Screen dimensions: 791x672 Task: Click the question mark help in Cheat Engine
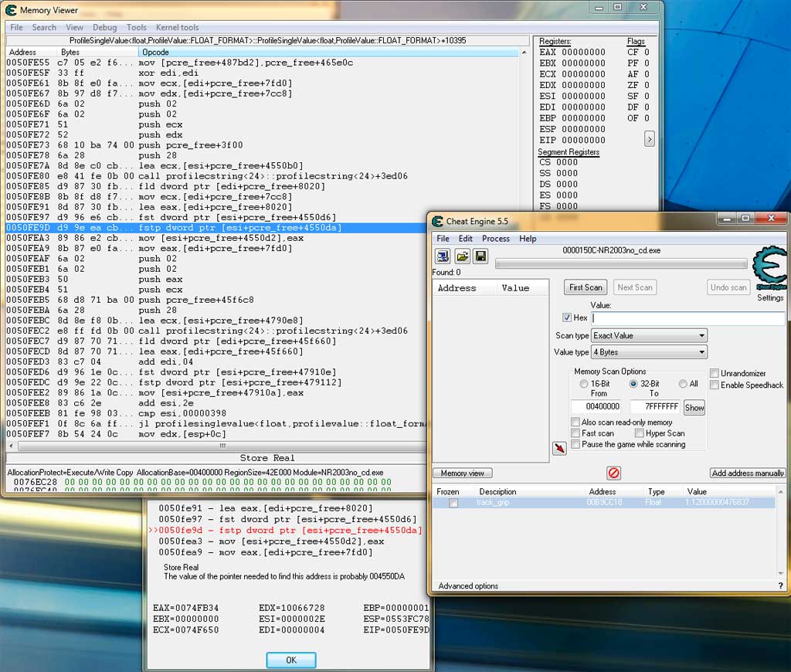coord(781,585)
